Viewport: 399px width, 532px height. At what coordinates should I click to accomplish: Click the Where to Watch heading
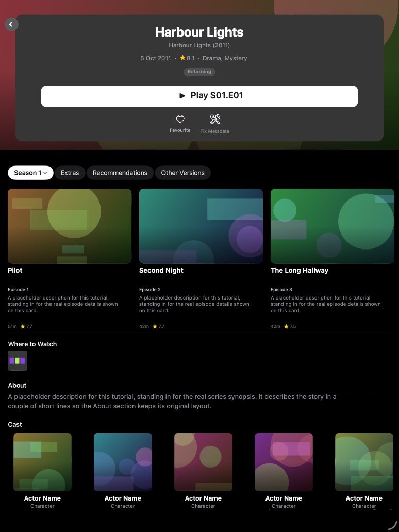point(32,344)
